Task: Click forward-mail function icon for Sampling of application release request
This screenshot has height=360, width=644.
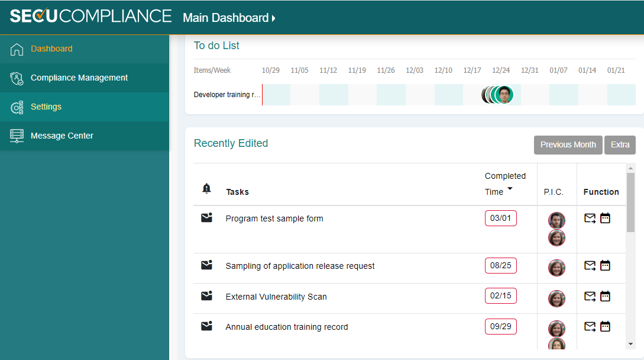Action: point(590,265)
